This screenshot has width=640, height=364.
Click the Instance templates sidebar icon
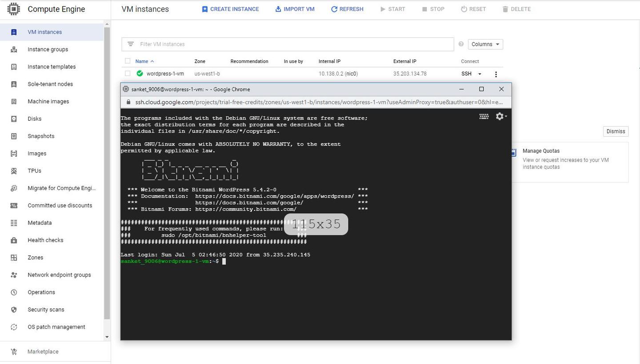click(x=14, y=67)
